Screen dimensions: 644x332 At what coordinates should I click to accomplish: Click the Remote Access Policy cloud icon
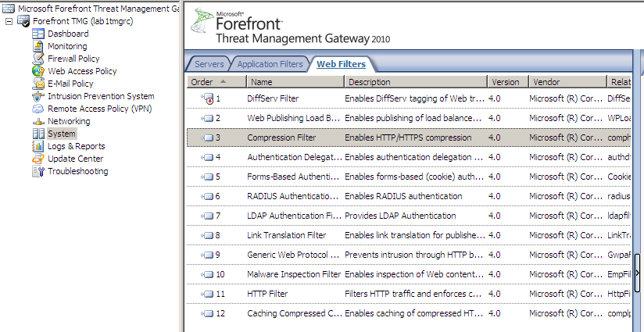point(38,109)
